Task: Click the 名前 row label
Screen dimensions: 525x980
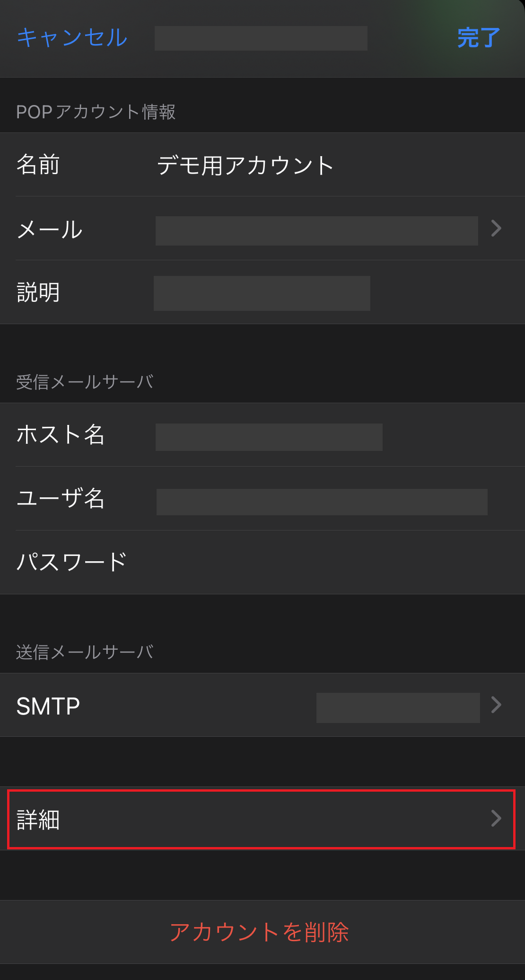Action: point(38,165)
